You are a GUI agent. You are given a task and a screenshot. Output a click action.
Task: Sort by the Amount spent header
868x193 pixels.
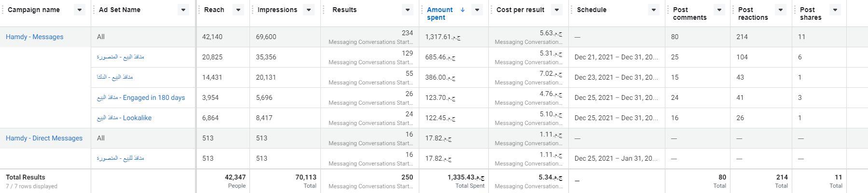(440, 14)
